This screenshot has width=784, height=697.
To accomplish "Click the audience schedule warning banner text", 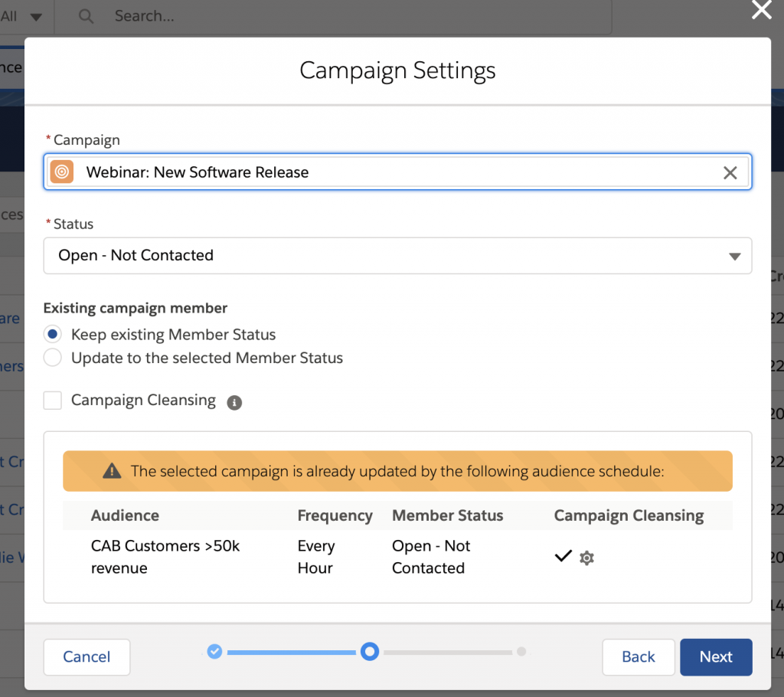I will (397, 471).
